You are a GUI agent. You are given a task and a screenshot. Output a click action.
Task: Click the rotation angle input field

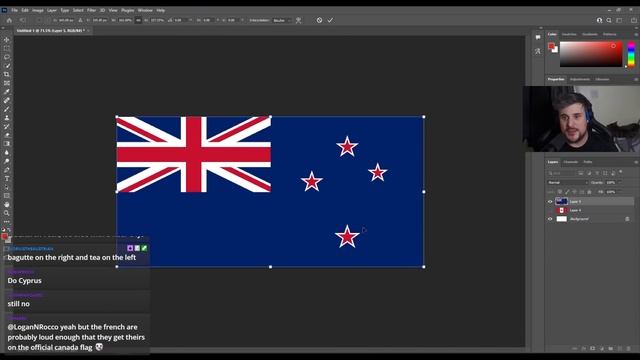180,20
